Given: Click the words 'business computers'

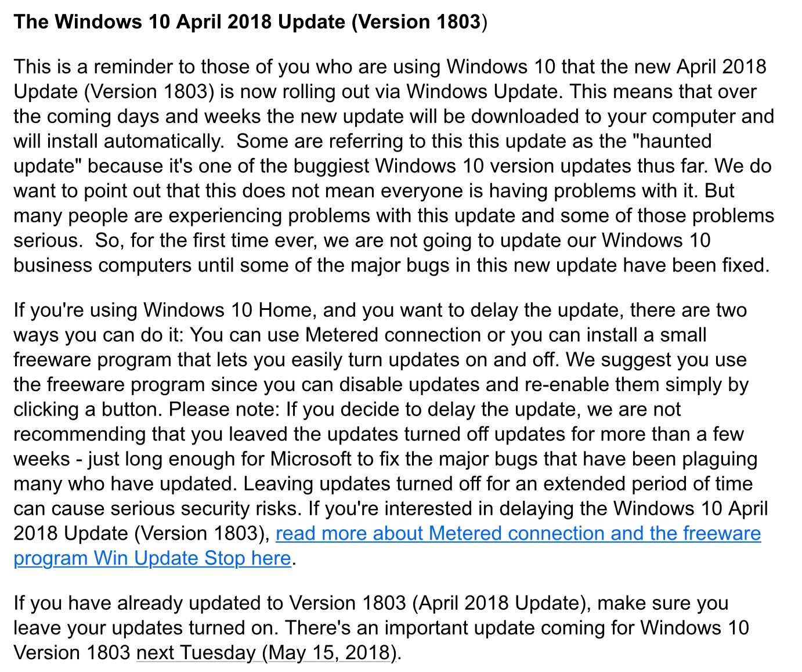Looking at the screenshot, I should pos(102,266).
